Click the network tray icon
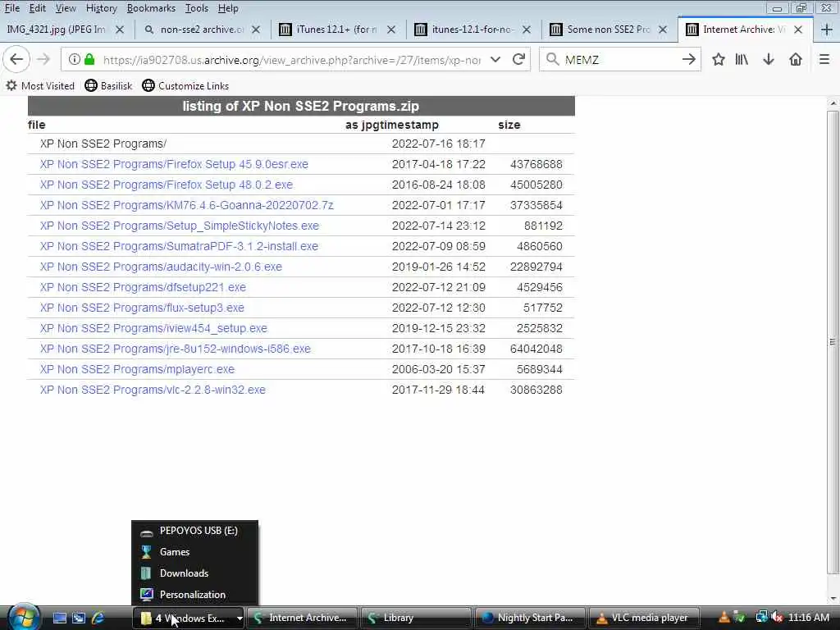 coord(760,617)
